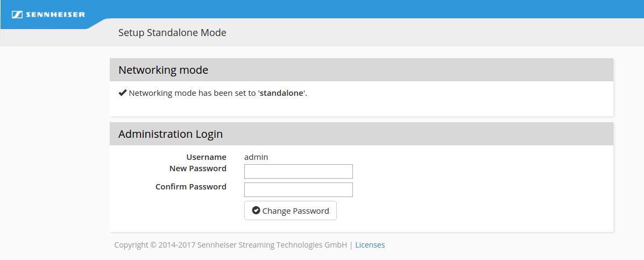Click 'Networking mode has been set to' text
Viewport: 644px width, 260px height.
point(192,93)
